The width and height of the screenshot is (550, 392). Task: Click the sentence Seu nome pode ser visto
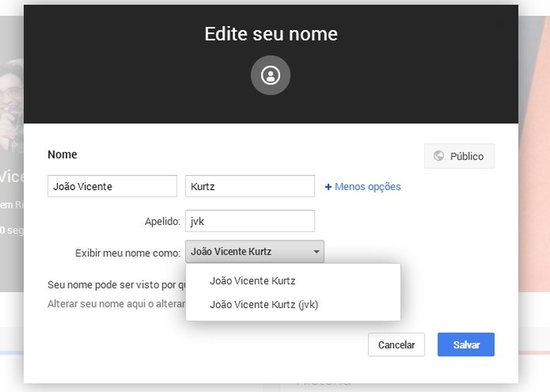[x=112, y=285]
